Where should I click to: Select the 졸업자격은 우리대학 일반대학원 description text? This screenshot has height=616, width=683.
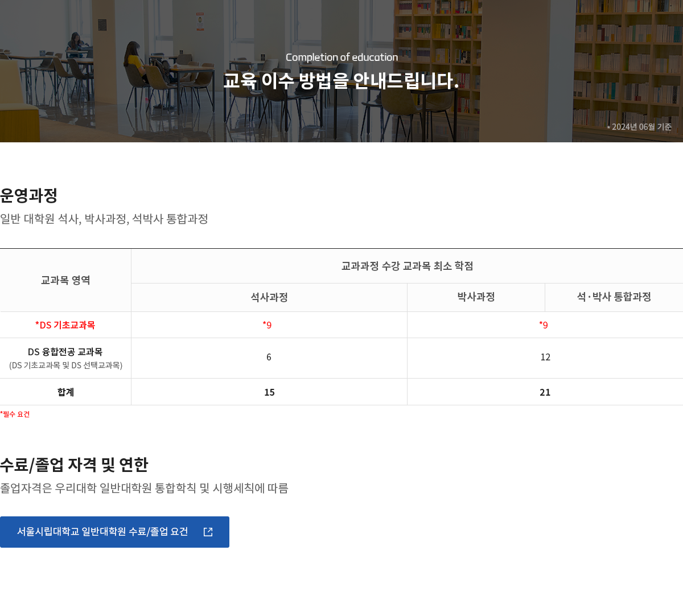coord(144,488)
